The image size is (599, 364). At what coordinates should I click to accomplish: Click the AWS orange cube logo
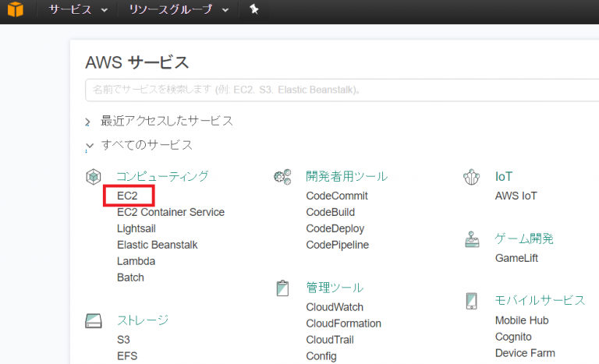click(16, 9)
